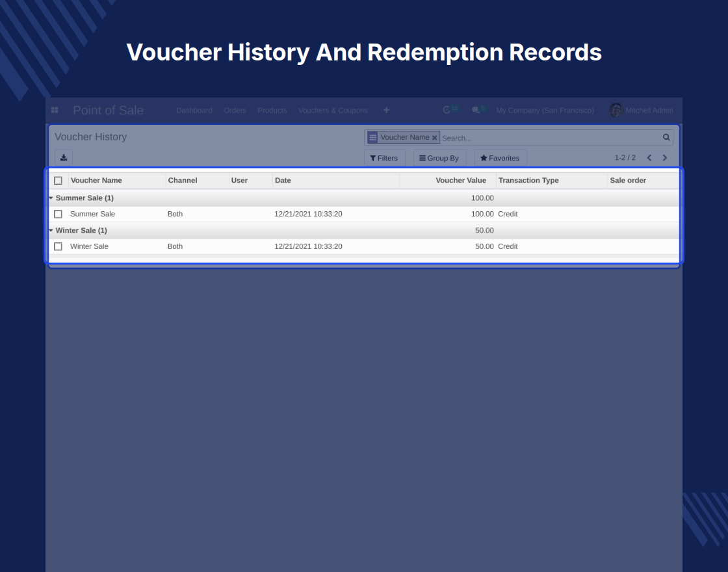Viewport: 728px width, 572px height.
Task: Open the Products menu
Action: [272, 110]
